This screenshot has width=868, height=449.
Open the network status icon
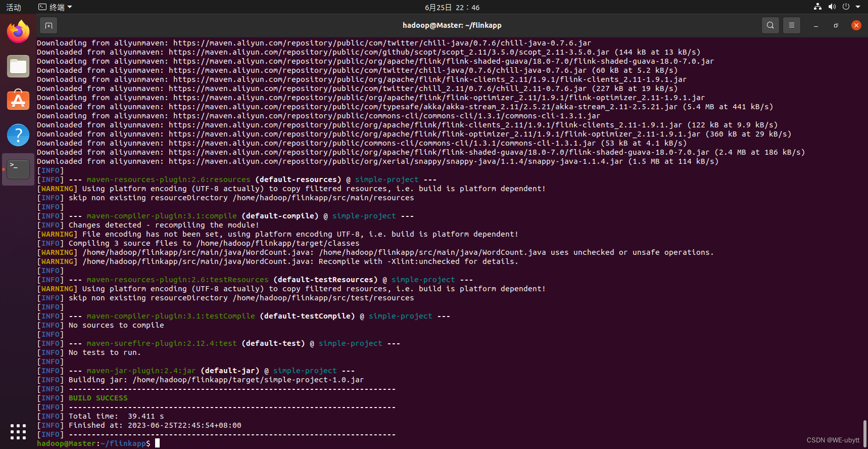(817, 7)
